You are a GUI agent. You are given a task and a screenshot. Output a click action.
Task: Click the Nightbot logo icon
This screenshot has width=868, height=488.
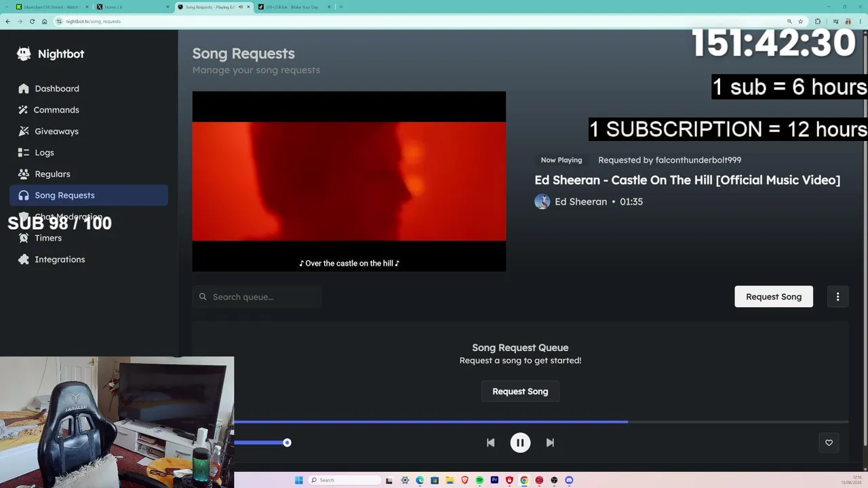(24, 54)
